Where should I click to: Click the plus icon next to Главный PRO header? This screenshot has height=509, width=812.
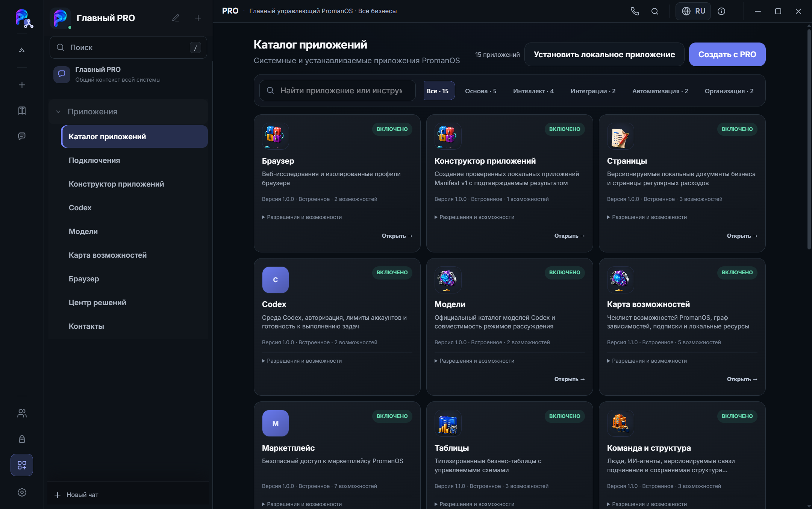click(198, 18)
